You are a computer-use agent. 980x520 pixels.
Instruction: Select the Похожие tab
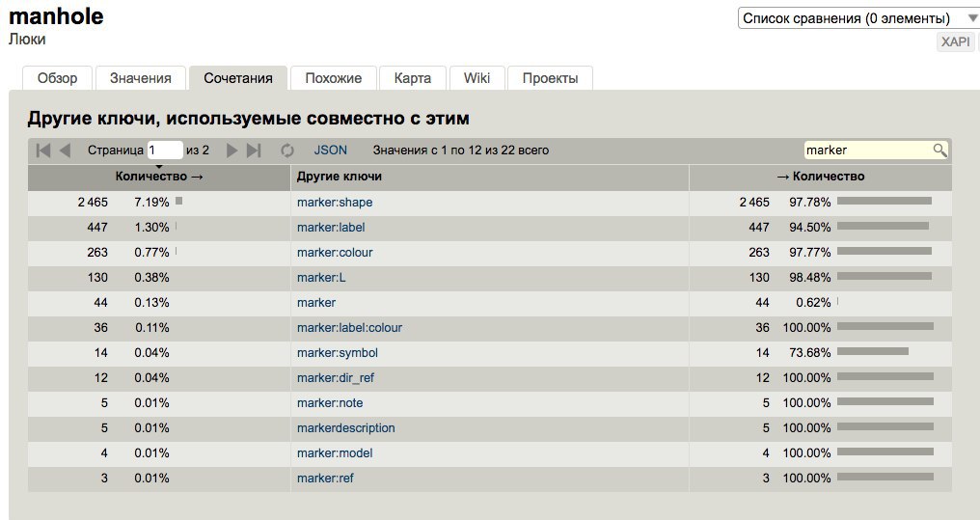[x=334, y=78]
